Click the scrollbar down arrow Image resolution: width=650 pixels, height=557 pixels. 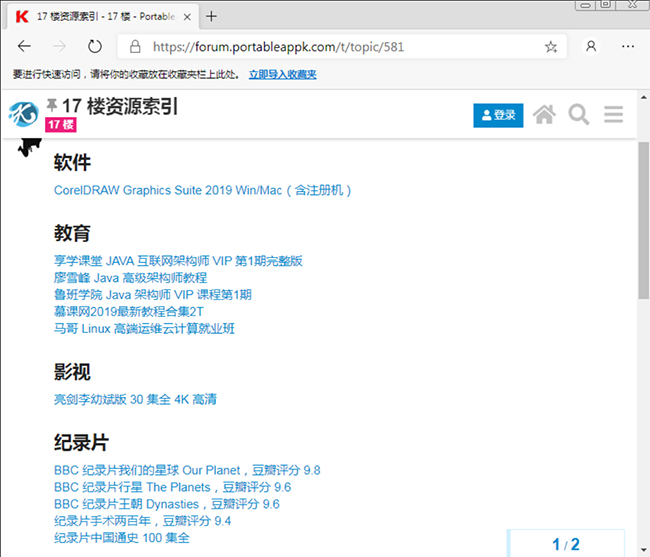[x=643, y=550]
